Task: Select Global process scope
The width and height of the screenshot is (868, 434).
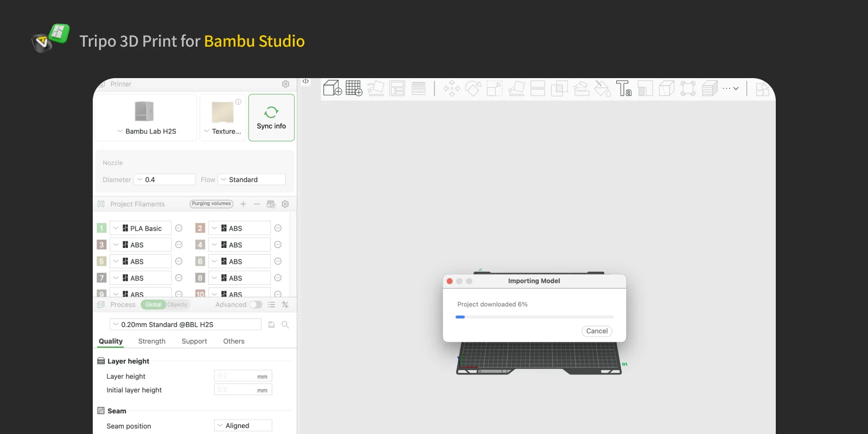Action: (x=153, y=305)
